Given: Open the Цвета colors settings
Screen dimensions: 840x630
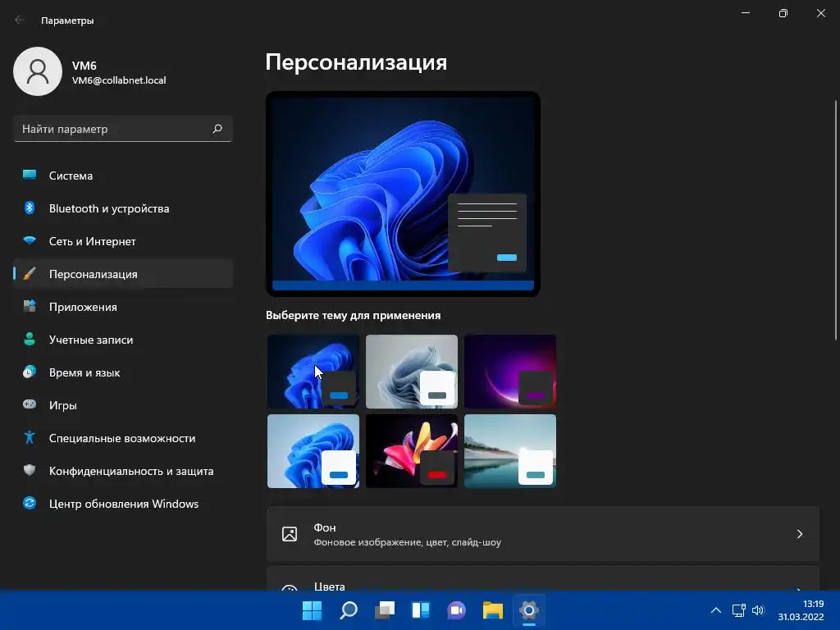Looking at the screenshot, I should coord(543,578).
